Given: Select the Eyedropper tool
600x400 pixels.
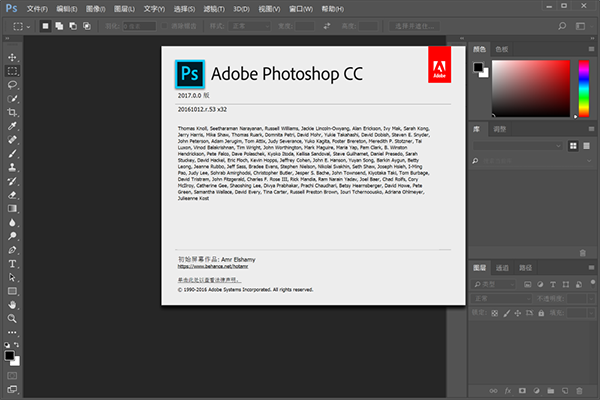Looking at the screenshot, I should [x=12, y=128].
